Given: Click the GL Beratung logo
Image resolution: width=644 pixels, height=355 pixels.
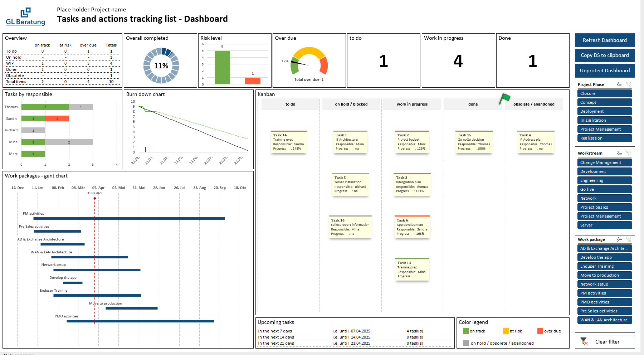Looking at the screenshot, I should [25, 17].
